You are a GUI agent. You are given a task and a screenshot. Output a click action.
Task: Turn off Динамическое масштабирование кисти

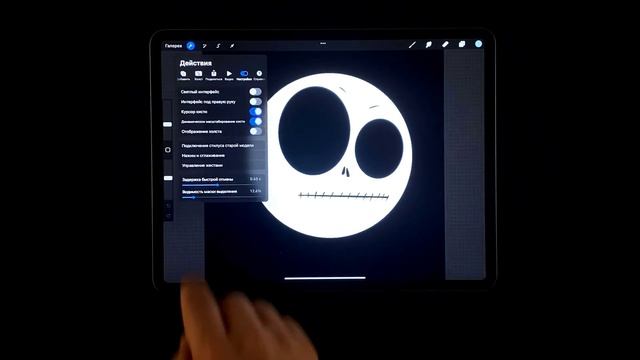pos(256,121)
